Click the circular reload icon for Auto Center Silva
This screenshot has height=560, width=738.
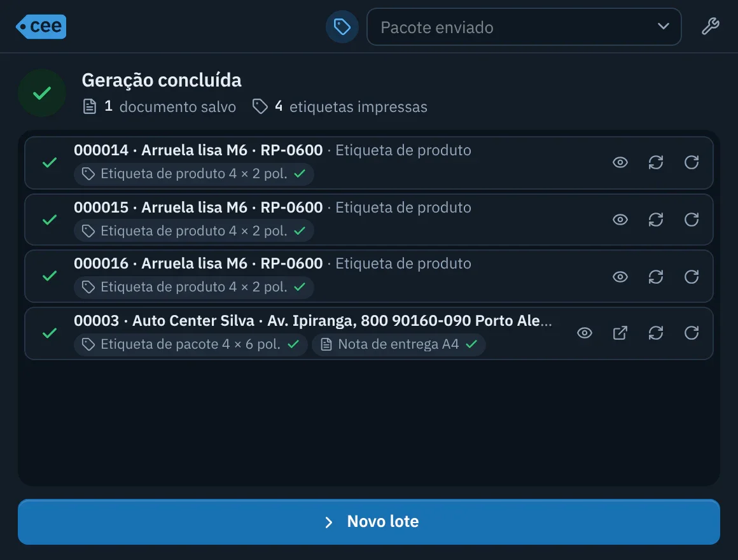coord(691,333)
